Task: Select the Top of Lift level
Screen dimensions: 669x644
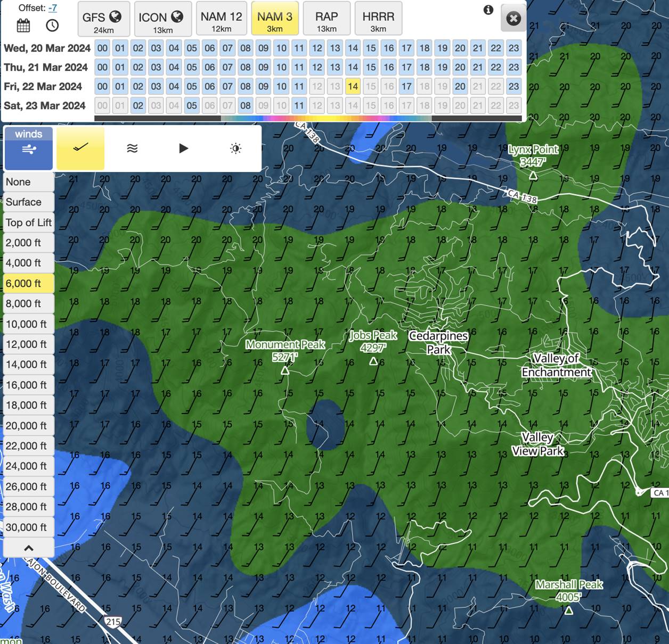Action: pos(29,222)
